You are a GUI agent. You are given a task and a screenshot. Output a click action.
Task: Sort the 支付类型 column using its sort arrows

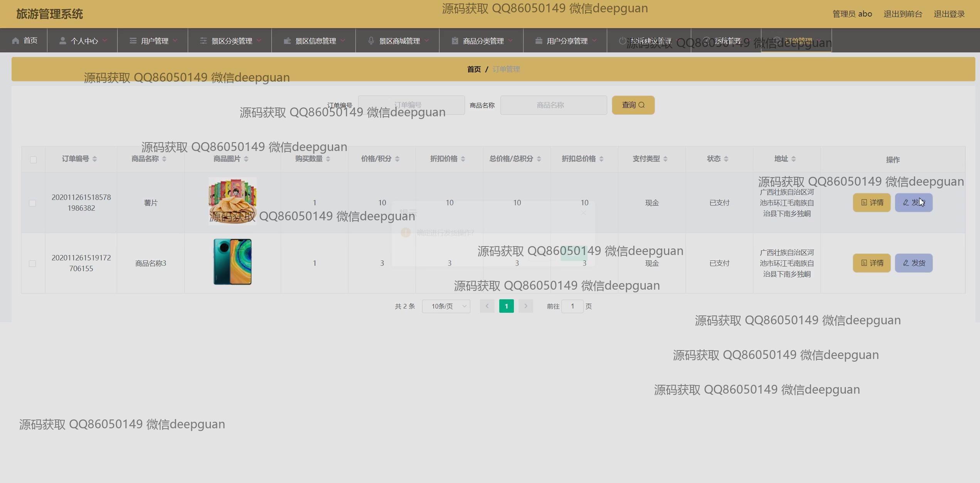pos(665,159)
